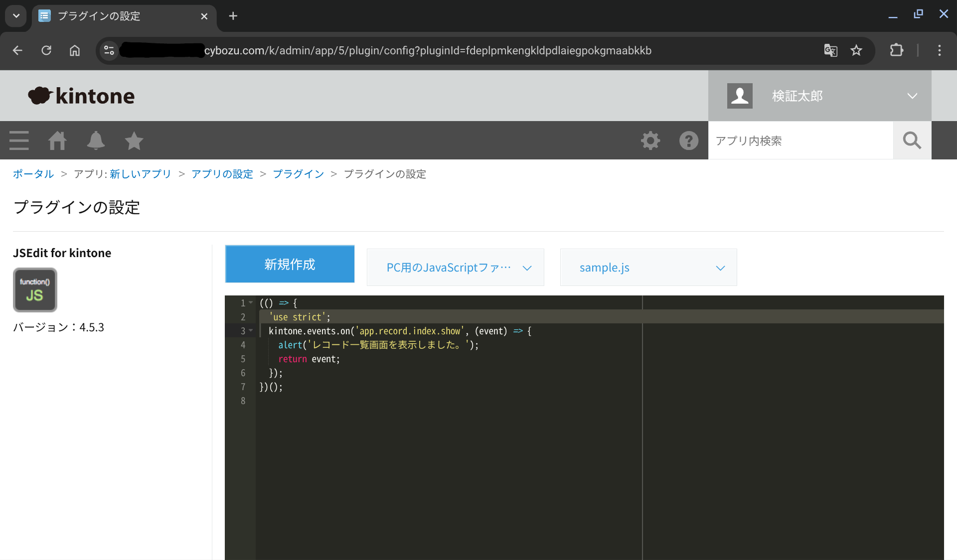This screenshot has width=957, height=560.
Task: Click the search magnifier button
Action: pos(912,140)
